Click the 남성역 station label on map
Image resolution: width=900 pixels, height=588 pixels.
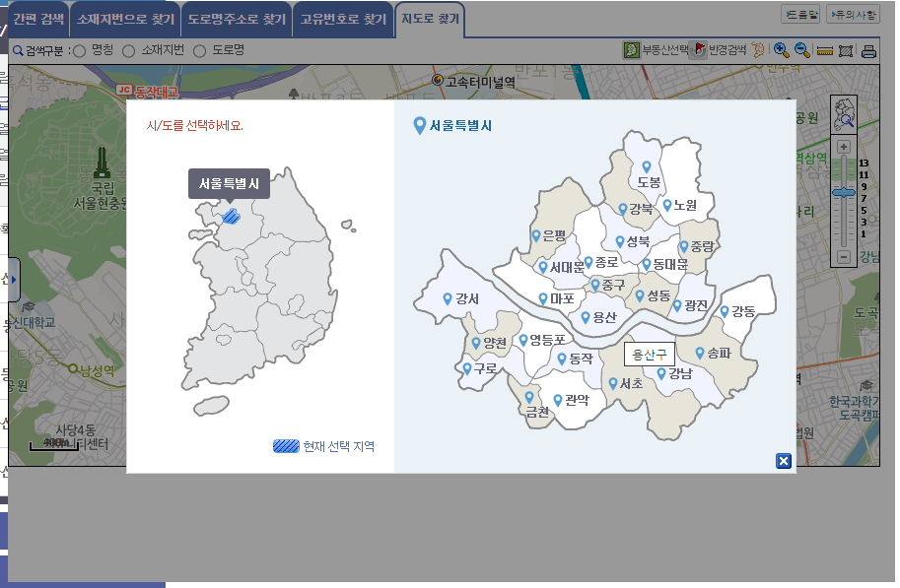click(97, 370)
